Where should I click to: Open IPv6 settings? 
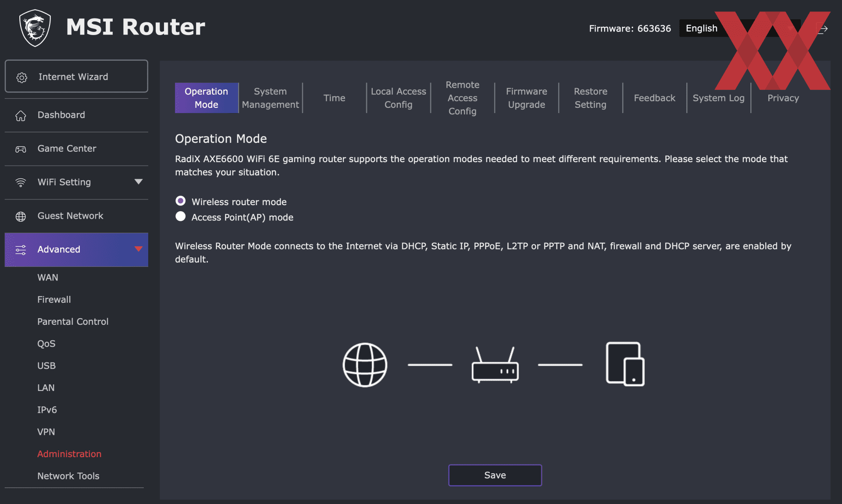point(47,410)
